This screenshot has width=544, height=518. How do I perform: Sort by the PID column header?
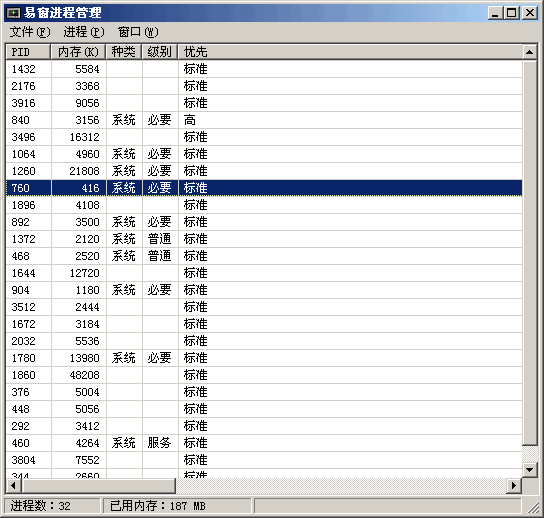click(x=28, y=52)
